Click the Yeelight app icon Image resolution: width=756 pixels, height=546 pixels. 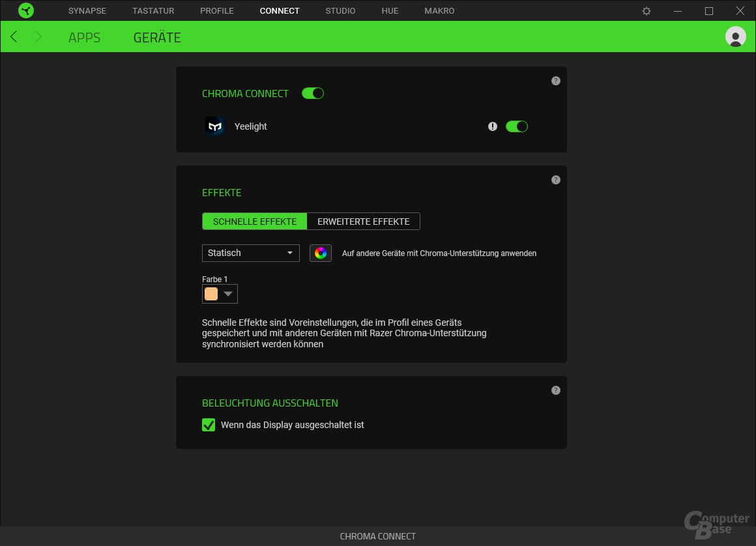click(x=215, y=126)
